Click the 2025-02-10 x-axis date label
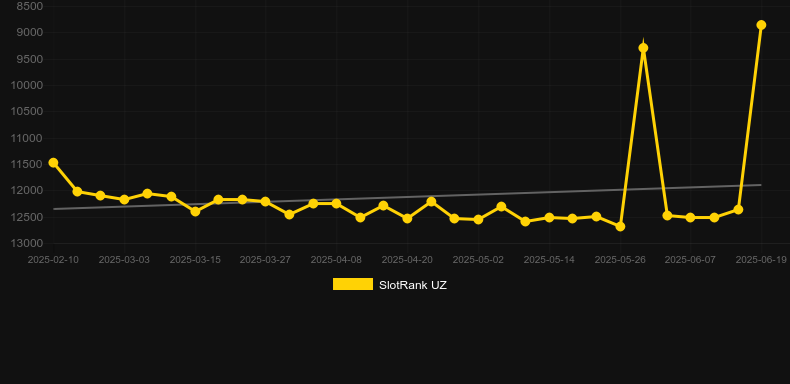This screenshot has width=790, height=384. 53,260
